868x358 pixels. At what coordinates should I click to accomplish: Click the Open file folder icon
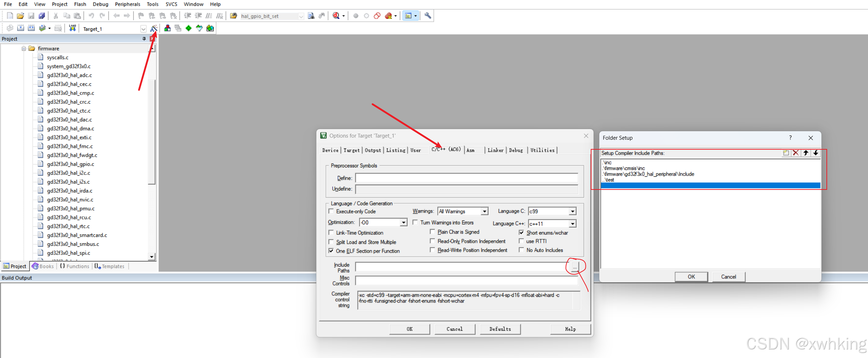(x=20, y=16)
